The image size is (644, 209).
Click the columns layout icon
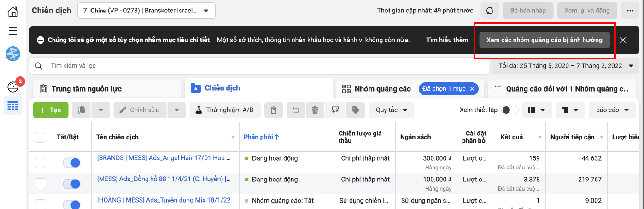[532, 110]
